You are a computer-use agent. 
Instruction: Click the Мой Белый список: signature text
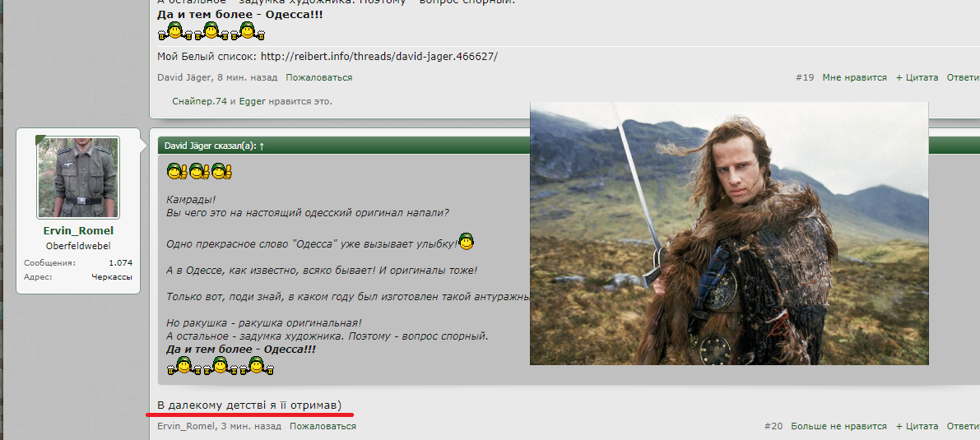pyautogui.click(x=207, y=56)
